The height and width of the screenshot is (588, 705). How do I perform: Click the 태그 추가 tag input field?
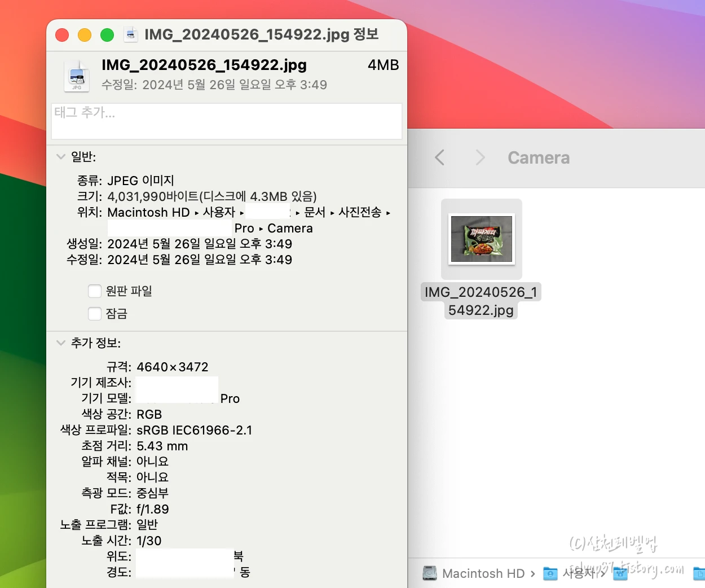(x=226, y=121)
